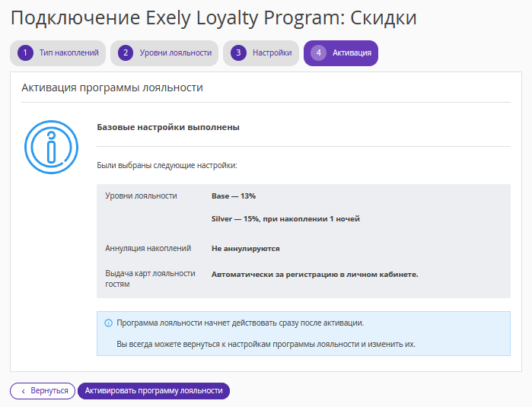
Task: Click Автоматически за регистрацию value text
Action: point(315,275)
